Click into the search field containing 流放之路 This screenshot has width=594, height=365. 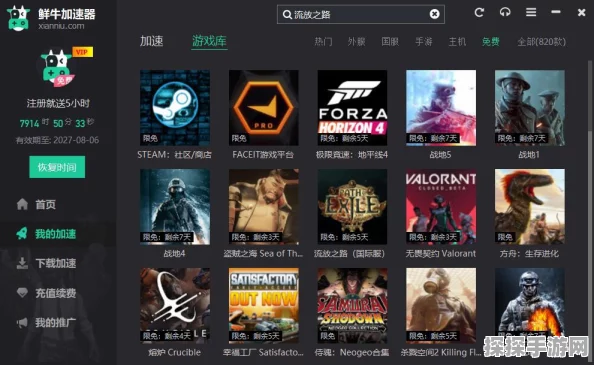[x=361, y=14]
